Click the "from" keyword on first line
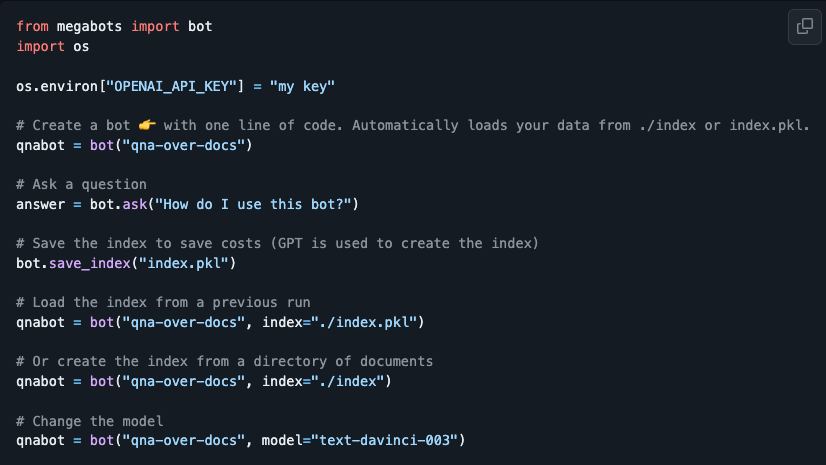826x465 pixels. pyautogui.click(x=32, y=26)
